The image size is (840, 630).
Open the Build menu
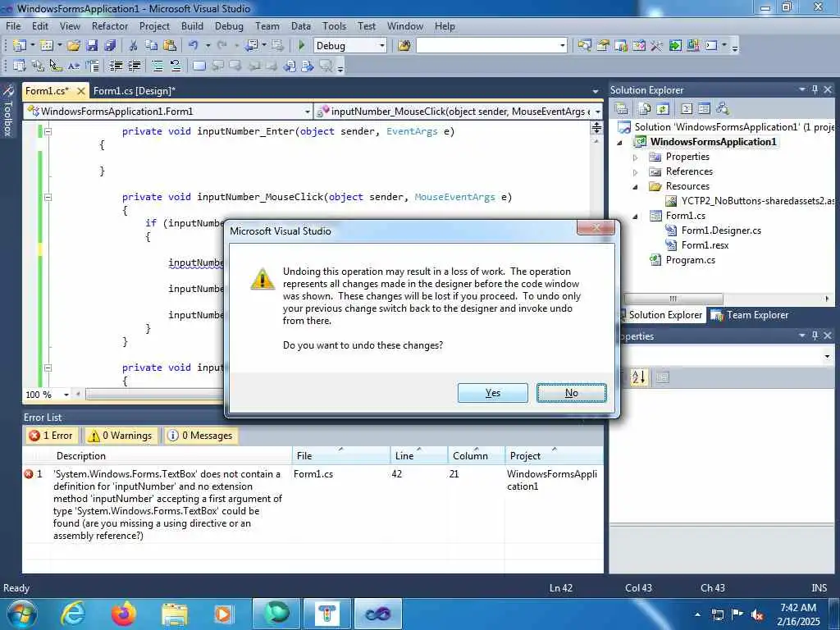tap(192, 25)
